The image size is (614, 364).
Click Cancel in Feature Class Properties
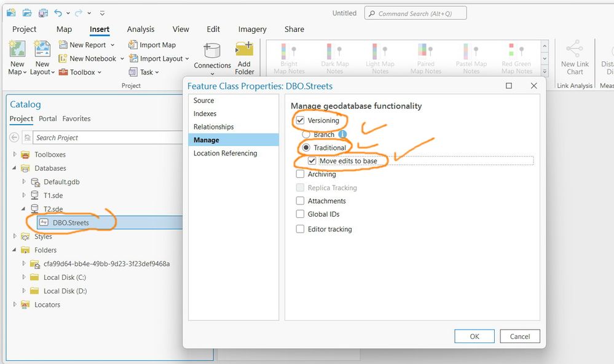click(x=519, y=336)
